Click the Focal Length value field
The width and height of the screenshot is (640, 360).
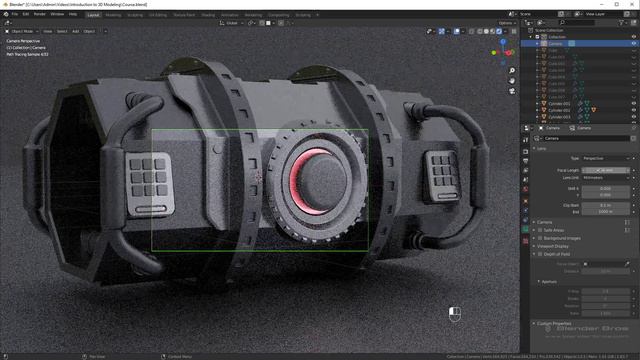(x=606, y=170)
